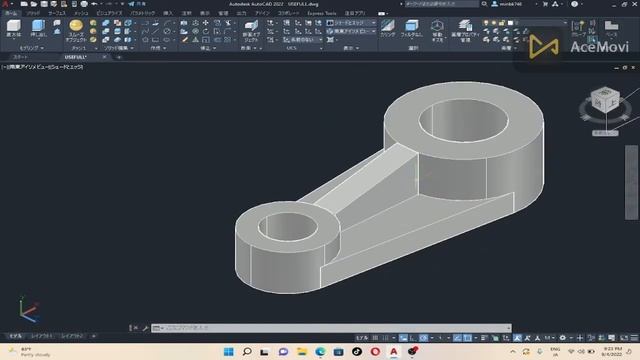
Task: Select the Move tool in Modify panel
Action: click(x=206, y=23)
